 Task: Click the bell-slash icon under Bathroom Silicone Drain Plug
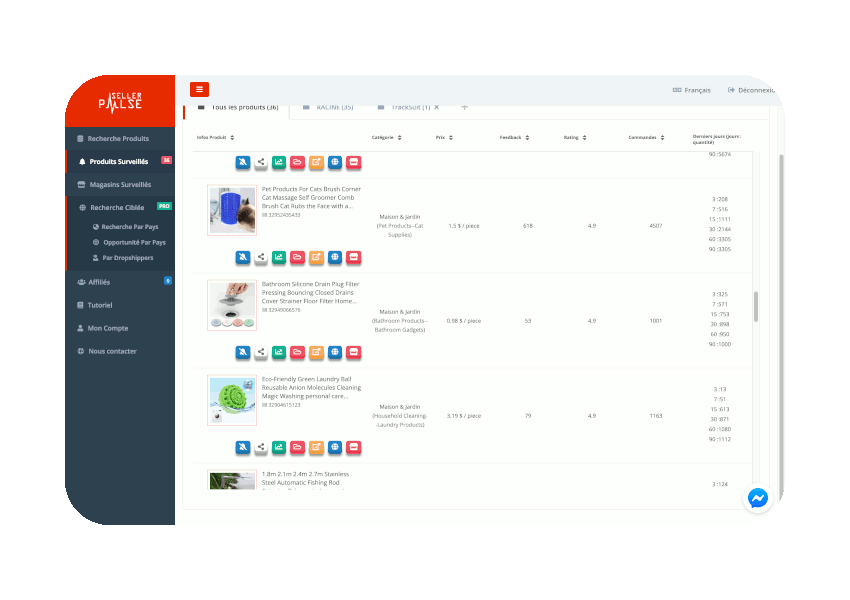pyautogui.click(x=243, y=352)
